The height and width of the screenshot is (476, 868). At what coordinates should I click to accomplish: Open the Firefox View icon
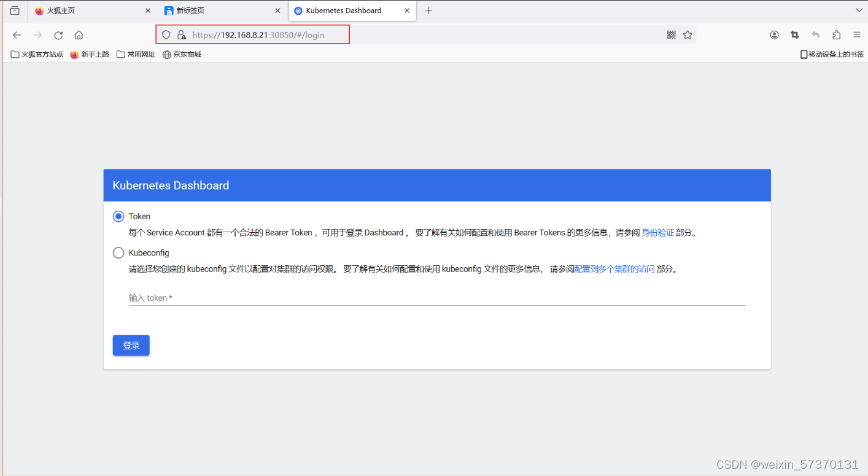[15, 10]
